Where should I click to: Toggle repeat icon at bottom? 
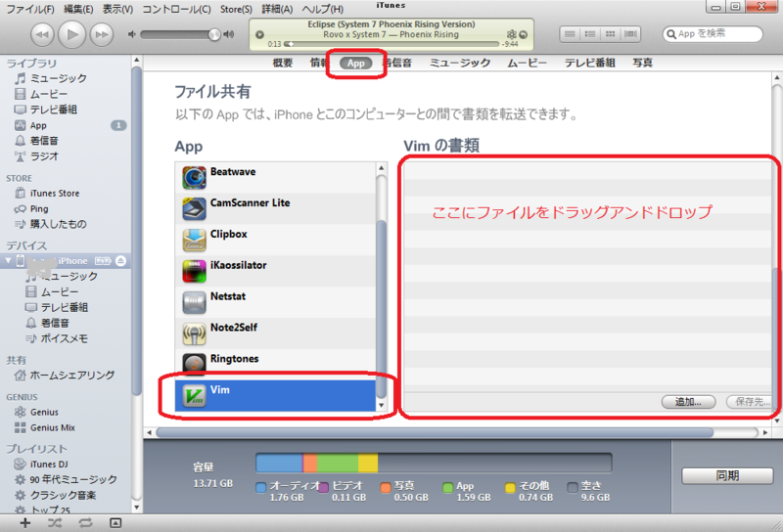[85, 523]
